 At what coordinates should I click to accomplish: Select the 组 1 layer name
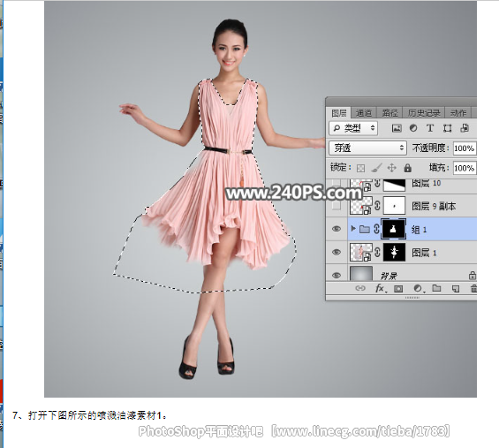[420, 230]
